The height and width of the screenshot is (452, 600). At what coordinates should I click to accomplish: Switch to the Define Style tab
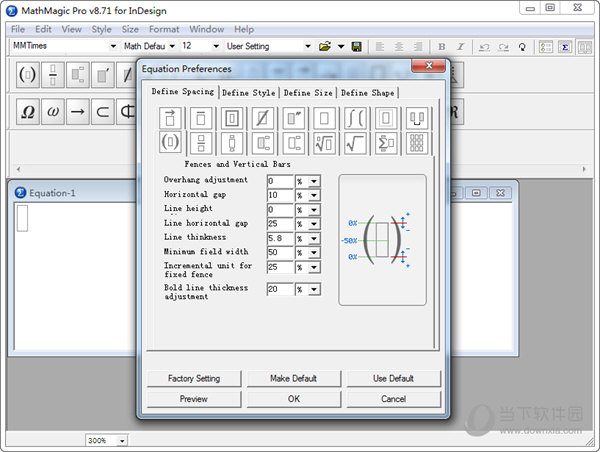(249, 93)
